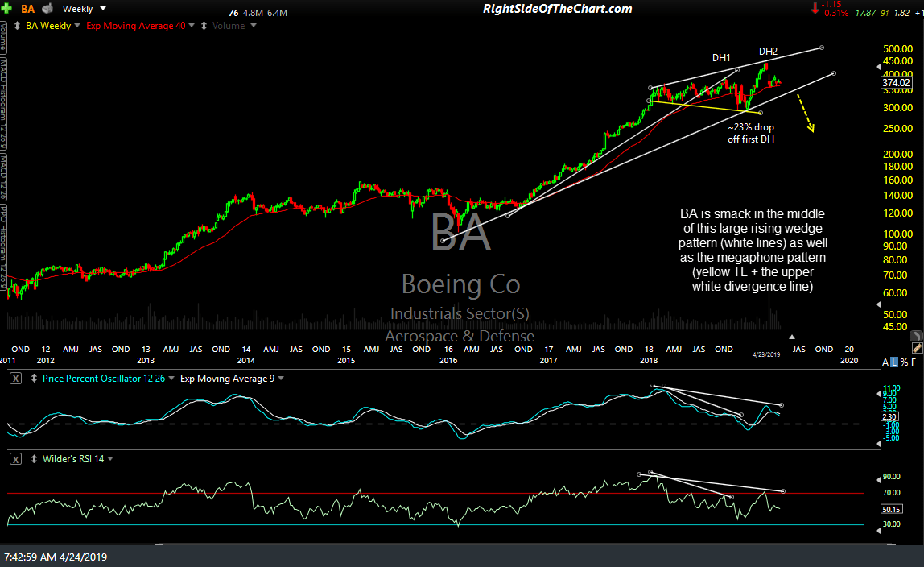The height and width of the screenshot is (567, 924).
Task: Click the cube icon beside the BA ticker
Action: pos(46,8)
